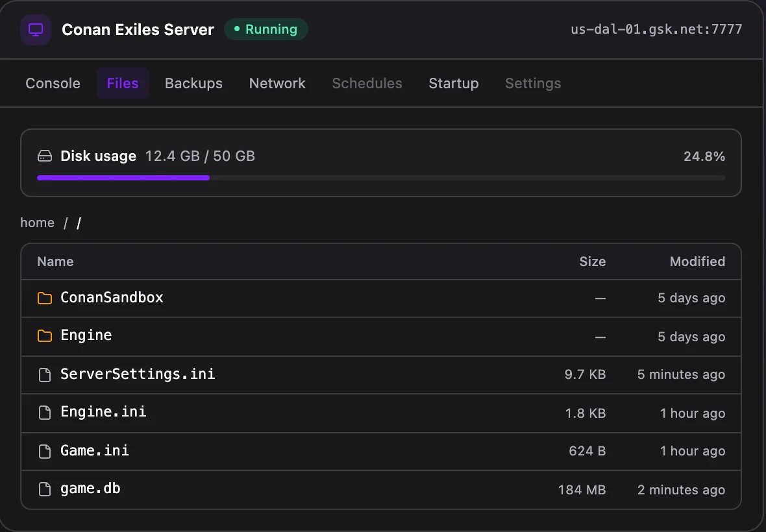
Task: Open the Settings tab
Action: tap(533, 84)
